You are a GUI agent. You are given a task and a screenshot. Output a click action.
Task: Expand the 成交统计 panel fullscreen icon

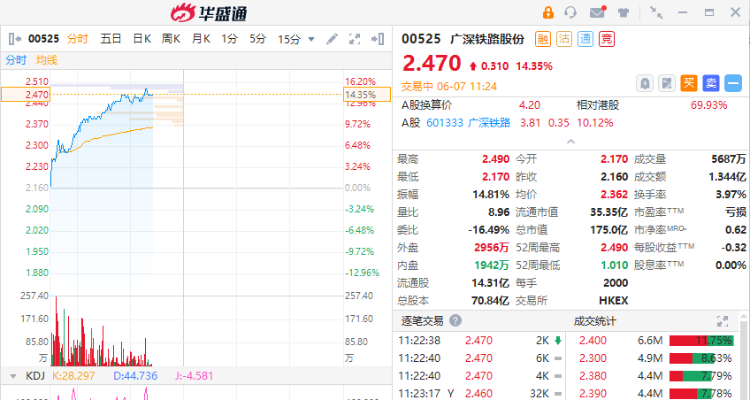(722, 321)
